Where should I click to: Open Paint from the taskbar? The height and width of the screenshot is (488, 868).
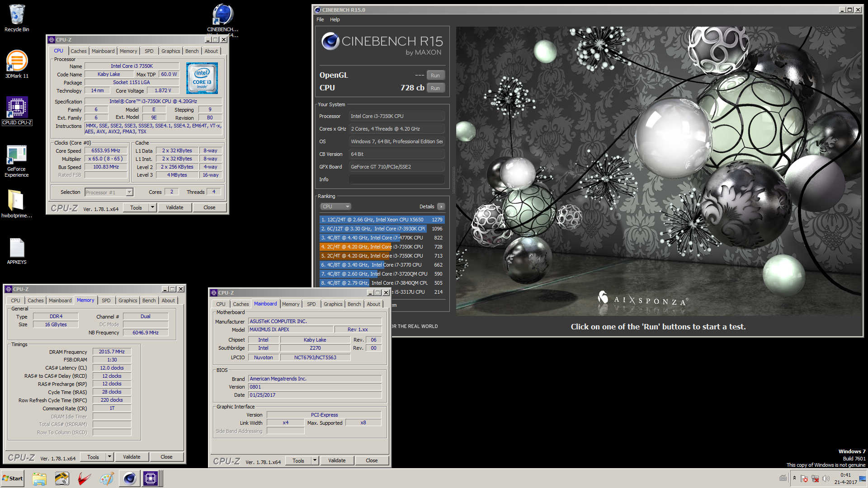tap(107, 479)
